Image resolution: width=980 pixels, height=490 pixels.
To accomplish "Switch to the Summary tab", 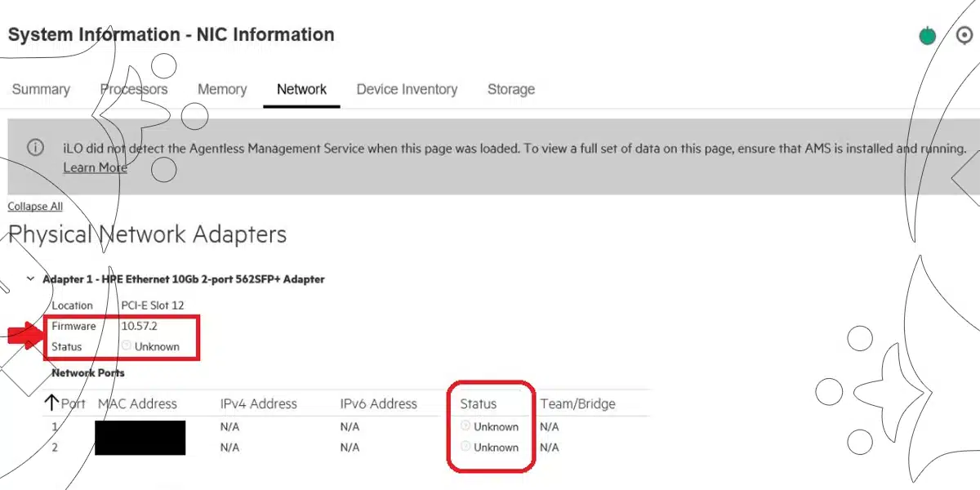I will [x=41, y=90].
